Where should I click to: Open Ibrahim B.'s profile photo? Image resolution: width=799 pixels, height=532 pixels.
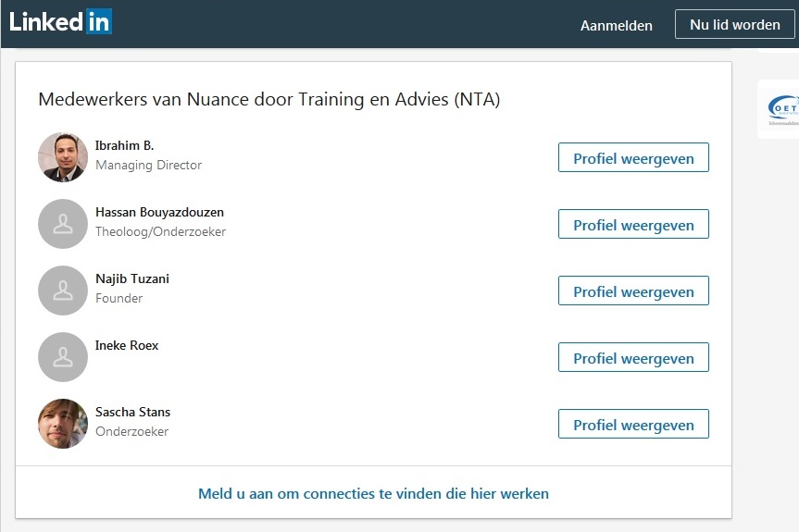point(63,157)
